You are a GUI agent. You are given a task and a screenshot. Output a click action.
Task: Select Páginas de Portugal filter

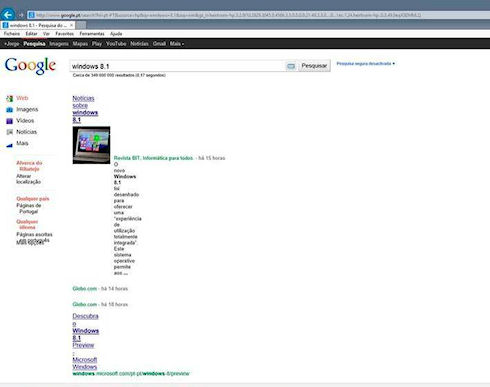[x=29, y=208]
